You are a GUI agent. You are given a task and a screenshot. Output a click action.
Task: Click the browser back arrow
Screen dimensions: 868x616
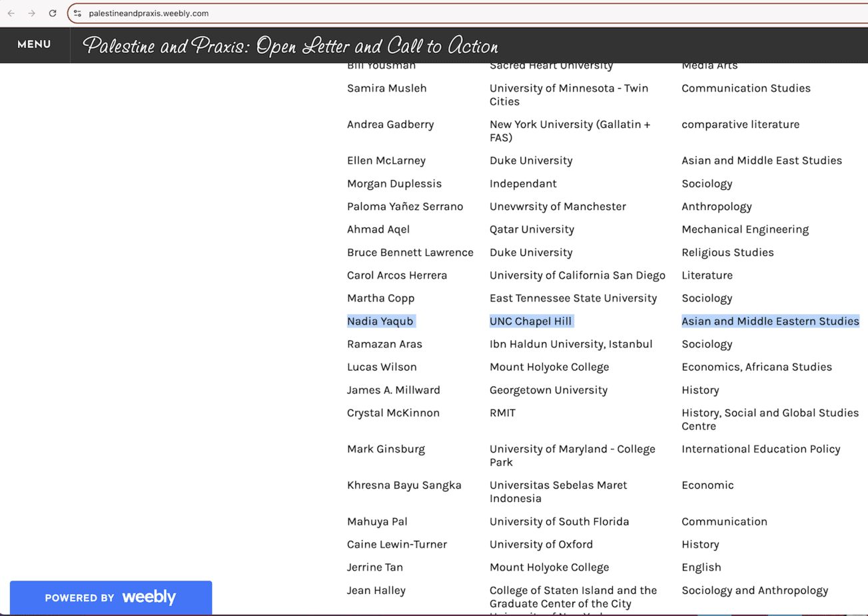(11, 13)
